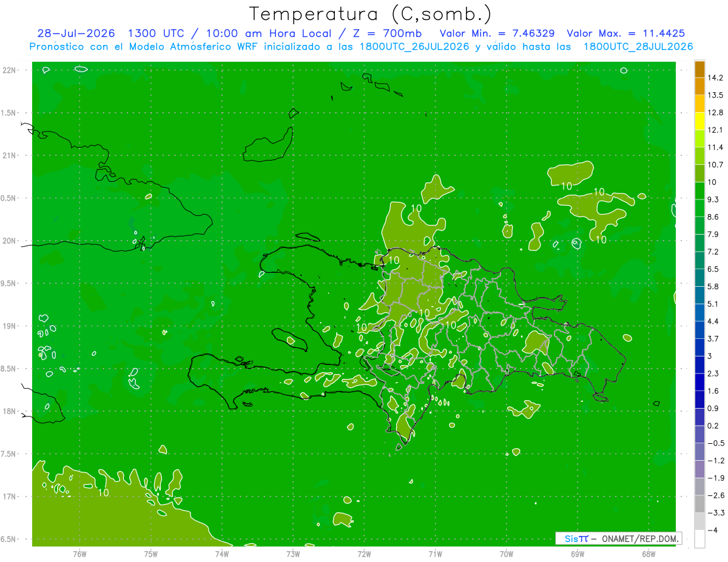Select "1800UTC_28JUL2026" valid-until text
The height and width of the screenshot is (562, 728).
click(638, 47)
